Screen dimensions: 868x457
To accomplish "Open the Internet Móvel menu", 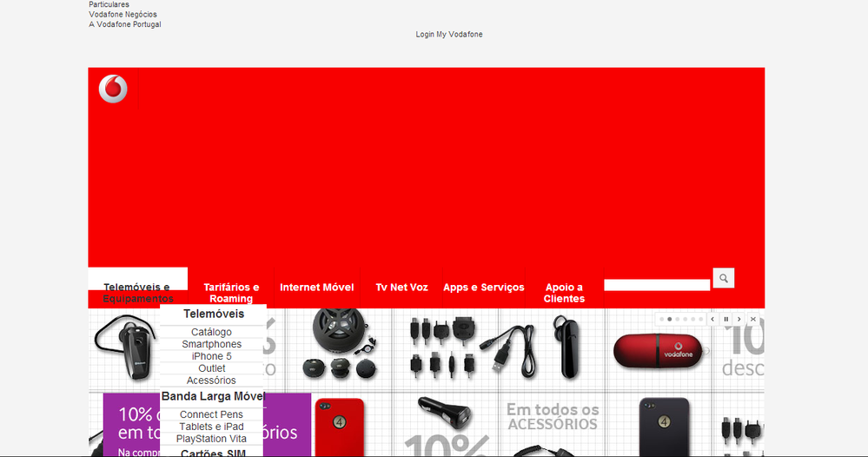I will point(316,288).
